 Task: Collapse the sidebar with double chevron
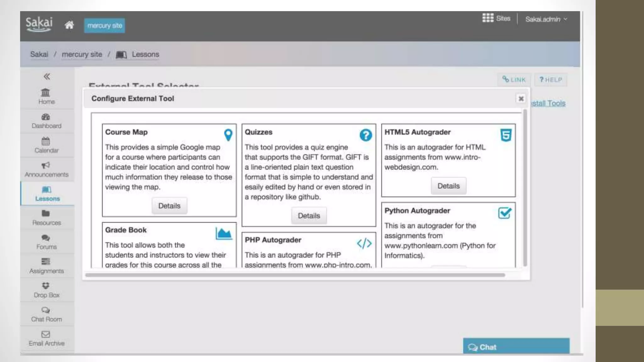47,76
